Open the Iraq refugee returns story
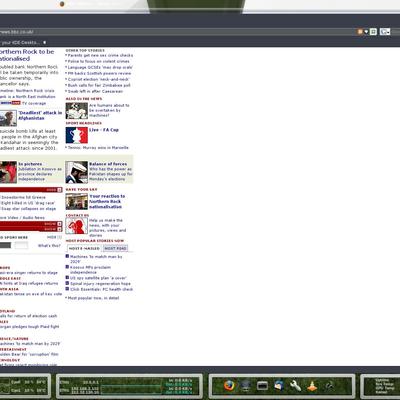The image size is (400, 400). (29, 283)
